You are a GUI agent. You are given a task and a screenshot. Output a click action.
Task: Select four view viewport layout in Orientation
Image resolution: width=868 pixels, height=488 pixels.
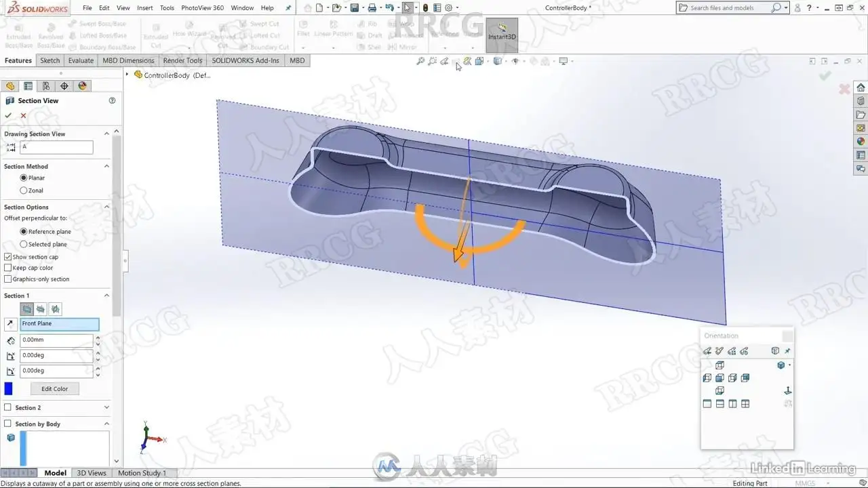coord(745,404)
